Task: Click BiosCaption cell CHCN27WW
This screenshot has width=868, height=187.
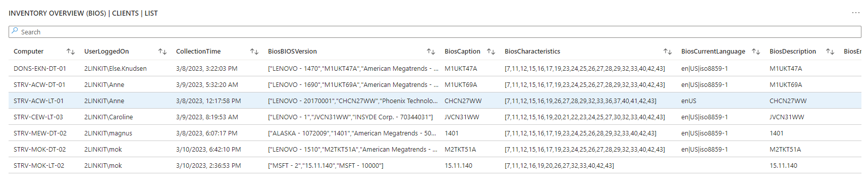Action: coord(463,101)
